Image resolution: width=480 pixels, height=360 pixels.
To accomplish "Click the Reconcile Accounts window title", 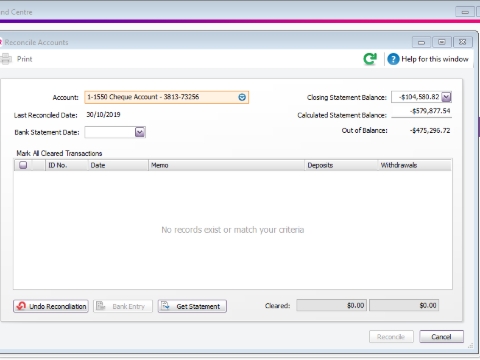I will coord(36,42).
